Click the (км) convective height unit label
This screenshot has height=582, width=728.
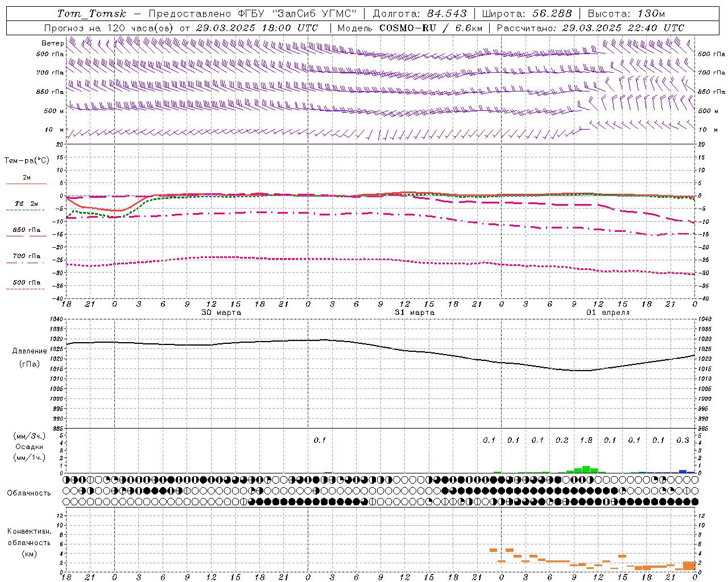pyautogui.click(x=30, y=554)
